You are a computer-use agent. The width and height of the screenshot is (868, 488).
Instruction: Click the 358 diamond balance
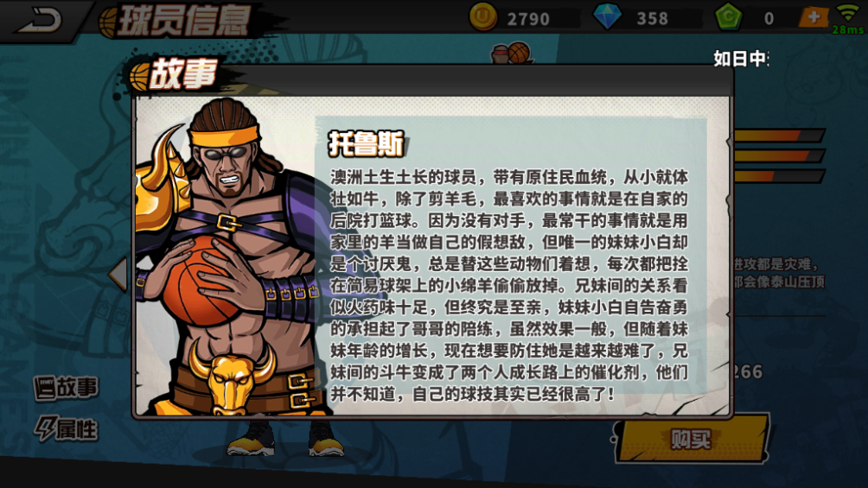tap(652, 19)
